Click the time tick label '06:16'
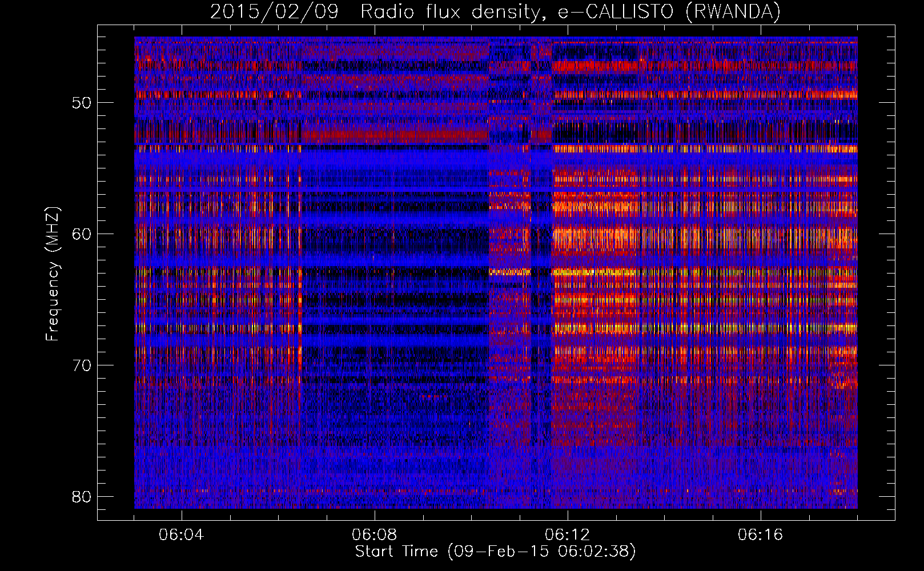The image size is (924, 571). pyautogui.click(x=760, y=535)
